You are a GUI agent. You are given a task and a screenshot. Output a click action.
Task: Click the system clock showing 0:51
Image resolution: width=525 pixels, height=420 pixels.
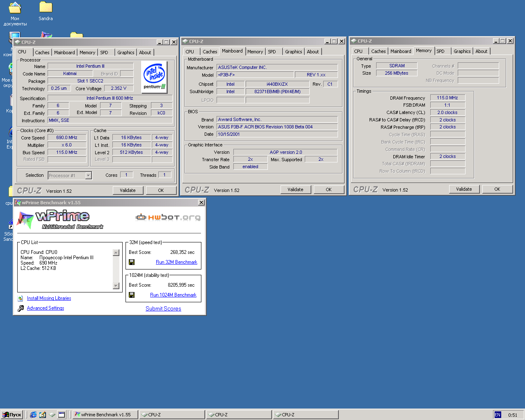click(x=513, y=415)
